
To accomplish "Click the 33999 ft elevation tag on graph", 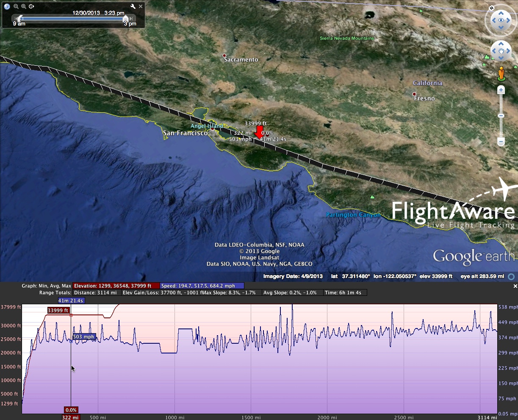I will [58, 311].
